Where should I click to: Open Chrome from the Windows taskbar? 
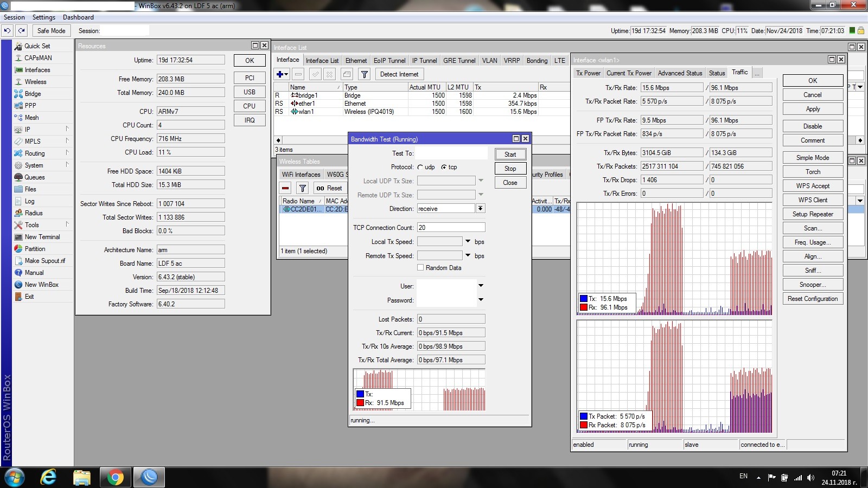115,477
